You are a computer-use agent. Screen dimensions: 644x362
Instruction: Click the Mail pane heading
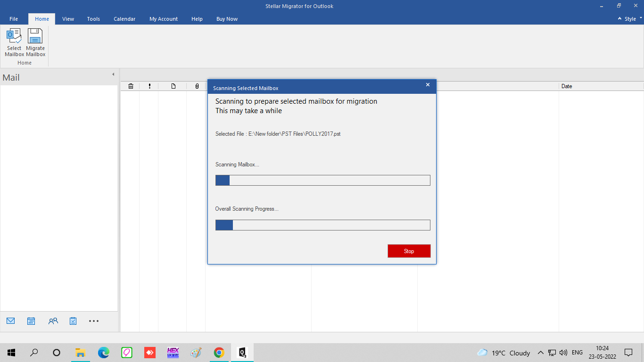click(11, 78)
